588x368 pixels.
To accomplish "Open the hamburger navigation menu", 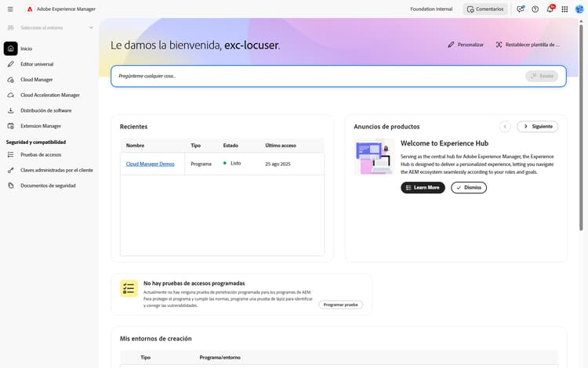I will 10,9.
